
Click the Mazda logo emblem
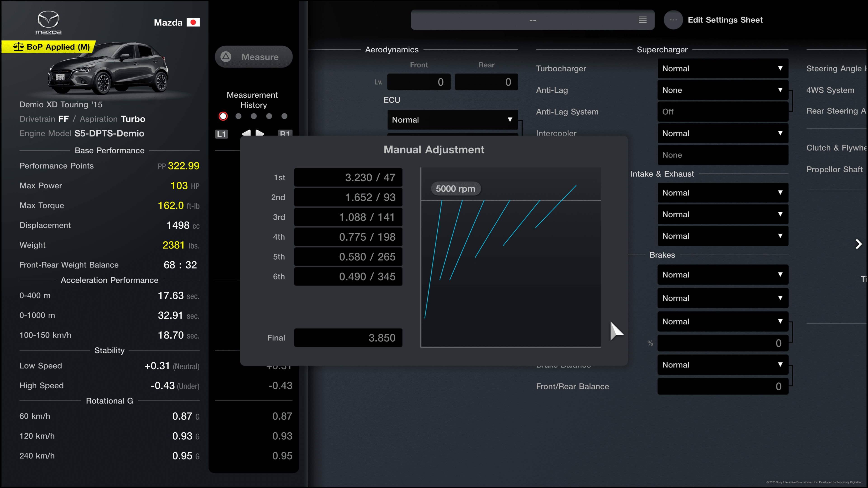pos(49,22)
